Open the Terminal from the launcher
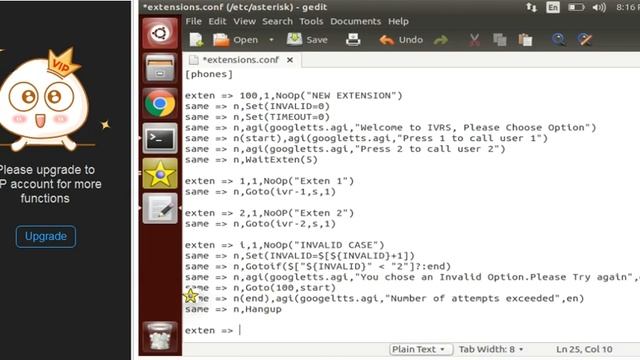 [x=160, y=138]
